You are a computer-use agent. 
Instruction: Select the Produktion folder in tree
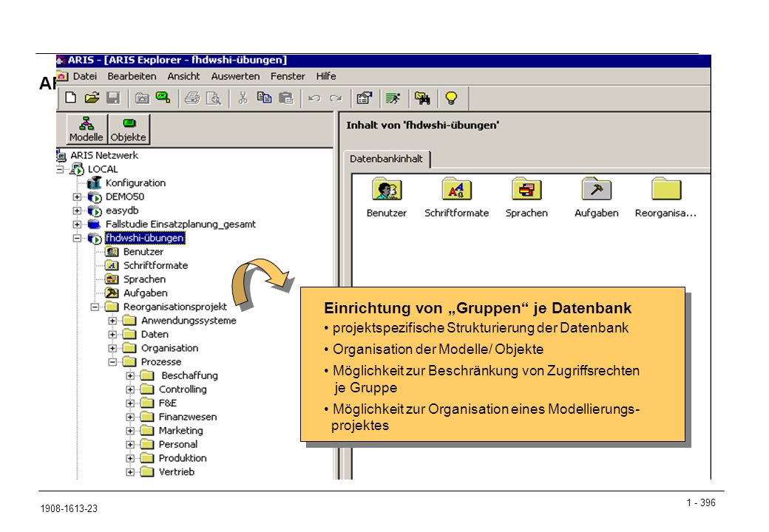coord(183,458)
